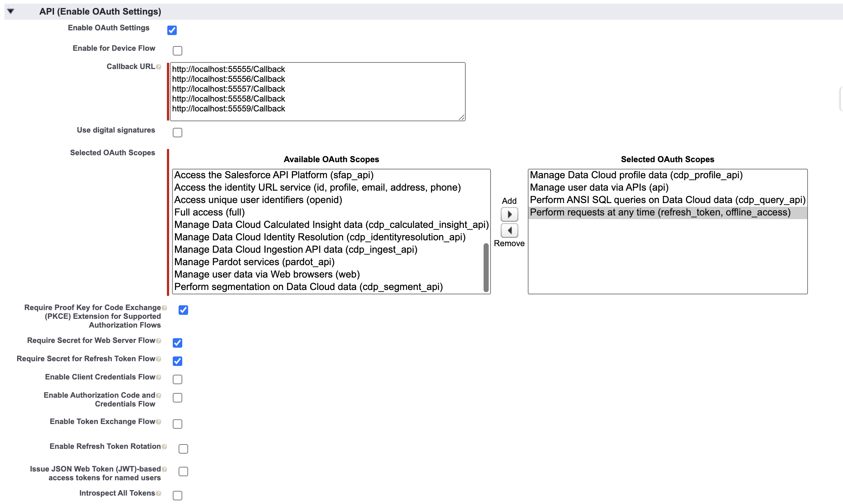The height and width of the screenshot is (504, 843).
Task: Open help for Enable Client Credentials Flow
Action: click(160, 377)
